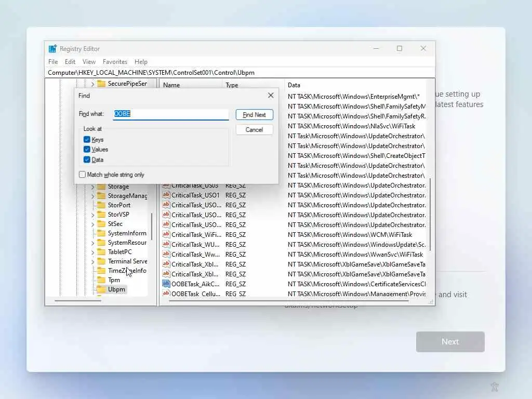Expand the StorageManag tree node
The image size is (532, 399).
92,196
